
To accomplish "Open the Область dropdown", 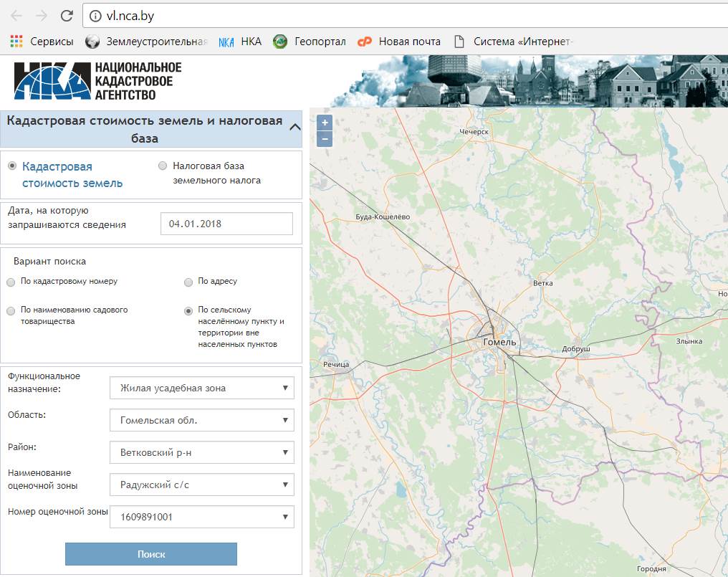I will point(202,420).
